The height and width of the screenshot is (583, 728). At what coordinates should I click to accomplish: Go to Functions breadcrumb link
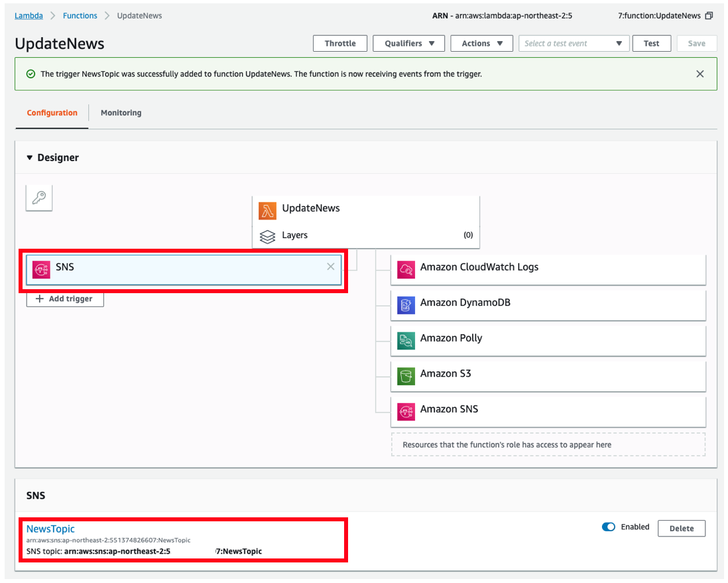80,16
